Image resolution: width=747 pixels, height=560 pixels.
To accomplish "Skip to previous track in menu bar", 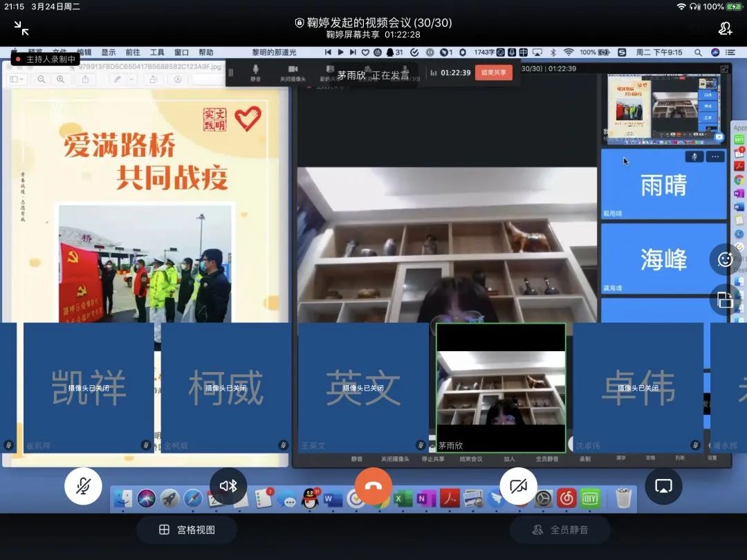I will (x=328, y=53).
